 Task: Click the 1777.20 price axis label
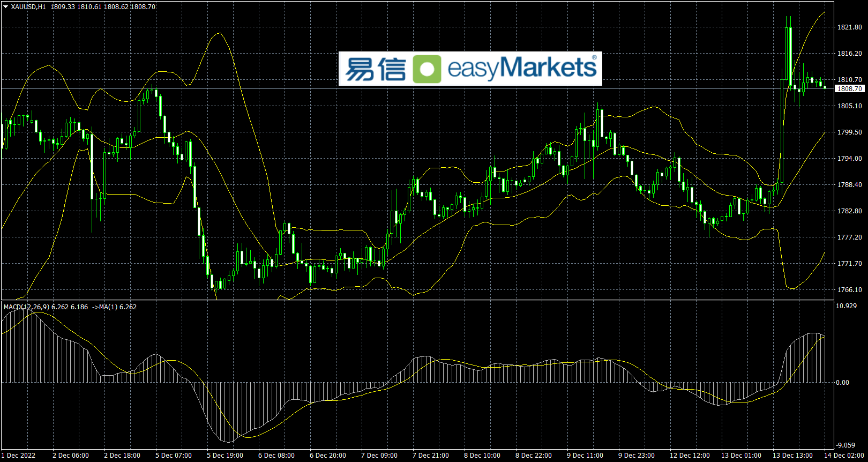point(849,237)
